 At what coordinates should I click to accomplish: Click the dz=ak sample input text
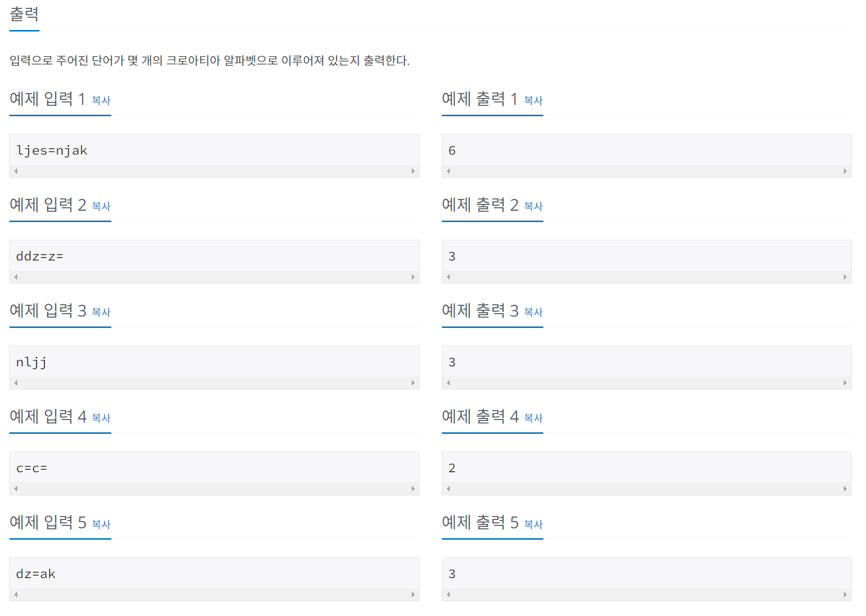coord(35,574)
